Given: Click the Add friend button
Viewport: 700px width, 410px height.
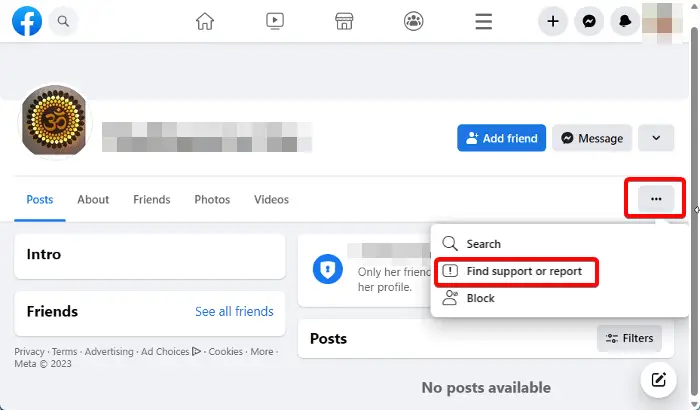Looking at the screenshot, I should (x=501, y=138).
